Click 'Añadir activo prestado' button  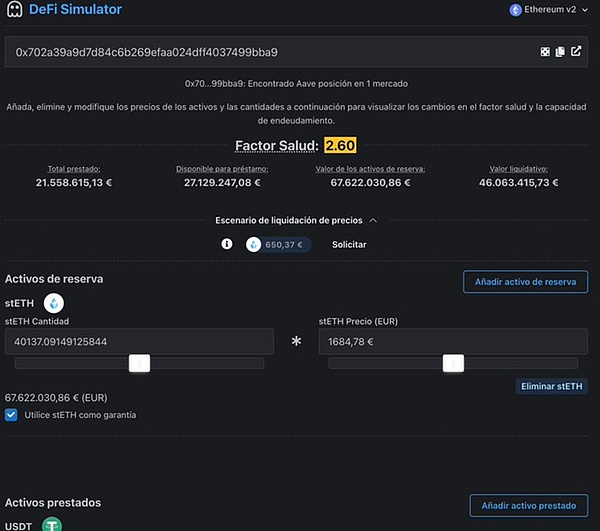528,506
